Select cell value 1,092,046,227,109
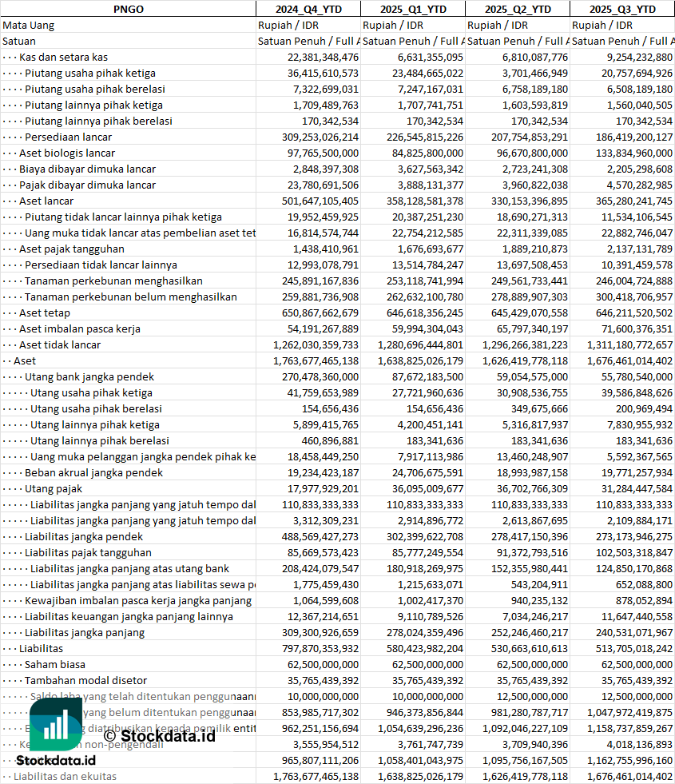Screen dimensions: 675x784 coord(525,729)
